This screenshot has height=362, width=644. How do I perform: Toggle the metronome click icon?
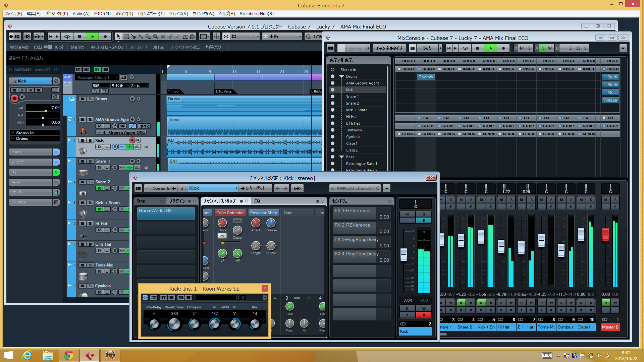(27, 36)
